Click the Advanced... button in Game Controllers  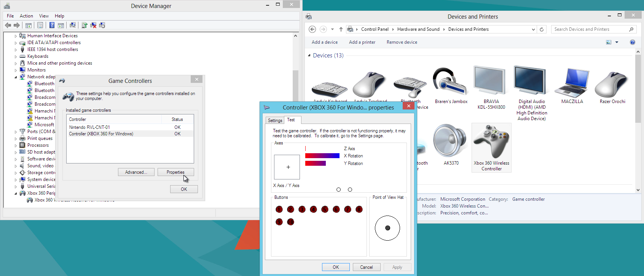(x=136, y=172)
